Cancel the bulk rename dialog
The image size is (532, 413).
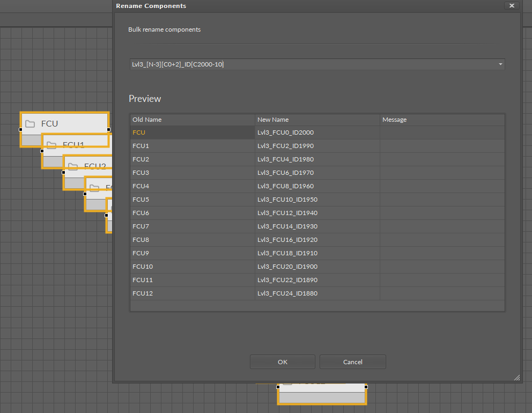coord(352,362)
